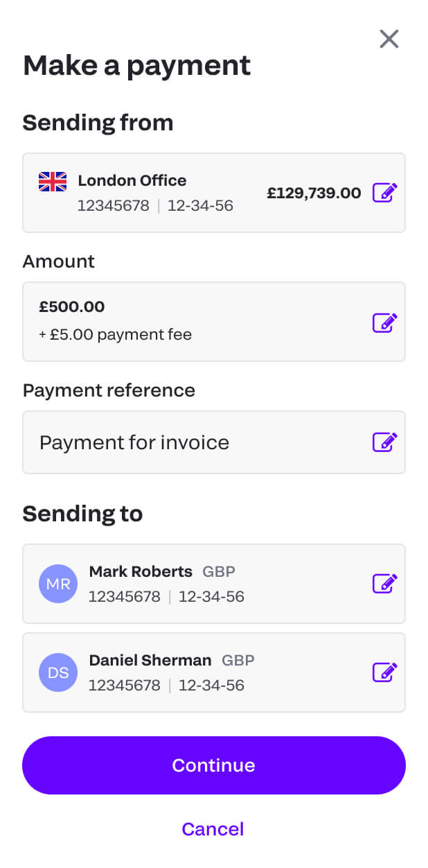Screen dimensions: 428x868
Task: Click the £129,739.00 balance
Action: pos(314,193)
